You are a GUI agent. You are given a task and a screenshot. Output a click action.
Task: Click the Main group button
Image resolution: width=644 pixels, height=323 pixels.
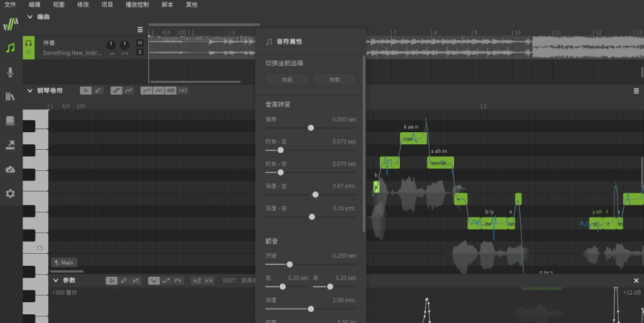click(64, 263)
